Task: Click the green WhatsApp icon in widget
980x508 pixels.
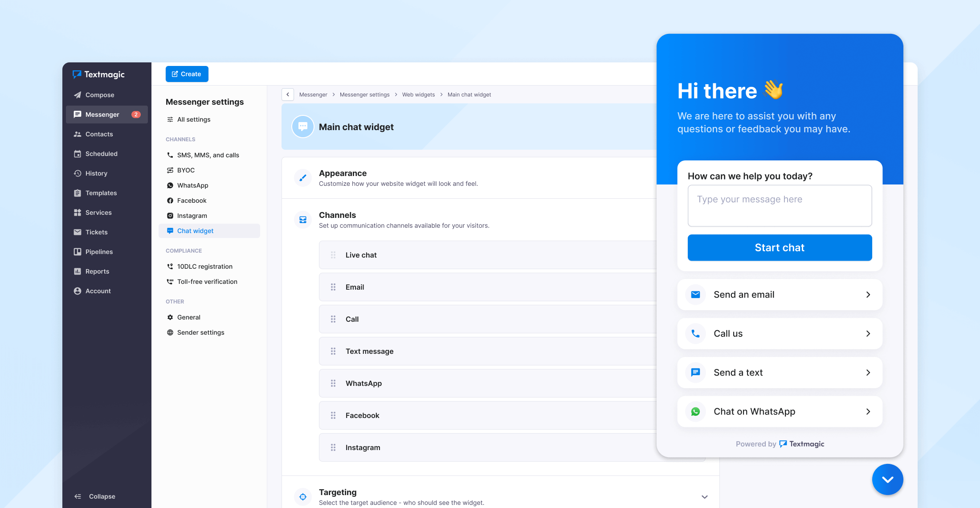Action: tap(695, 411)
